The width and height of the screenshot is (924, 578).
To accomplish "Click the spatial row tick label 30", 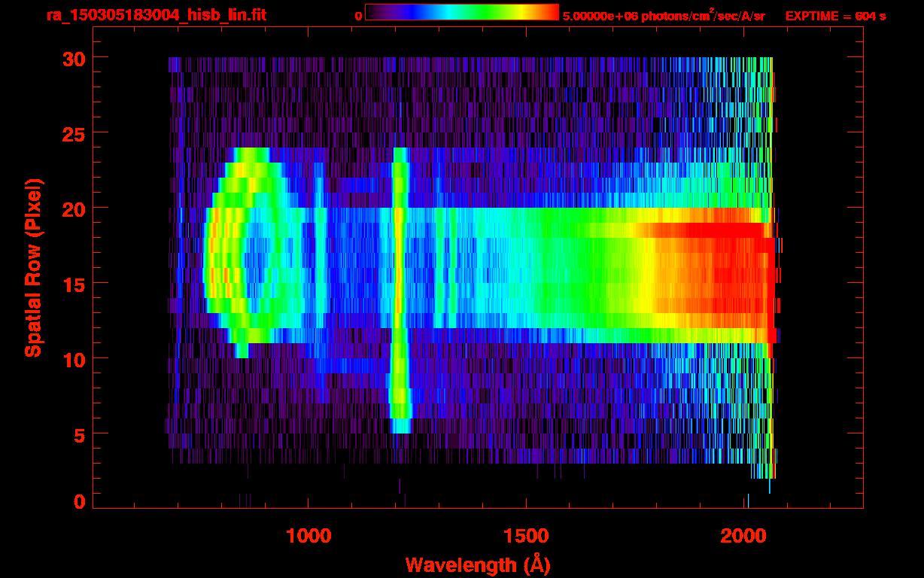I will [72, 58].
